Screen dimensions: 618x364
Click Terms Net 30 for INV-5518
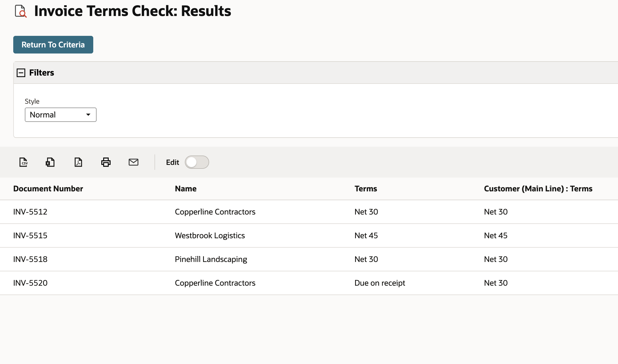pyautogui.click(x=366, y=259)
